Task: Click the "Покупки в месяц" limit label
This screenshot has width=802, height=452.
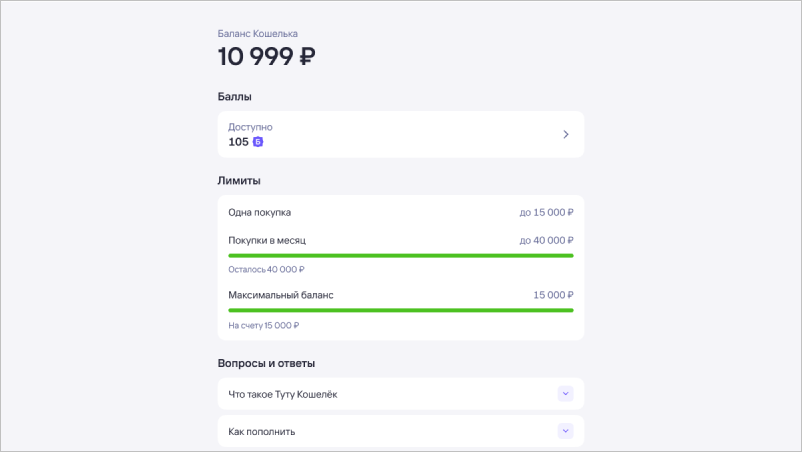Action: pyautogui.click(x=267, y=240)
